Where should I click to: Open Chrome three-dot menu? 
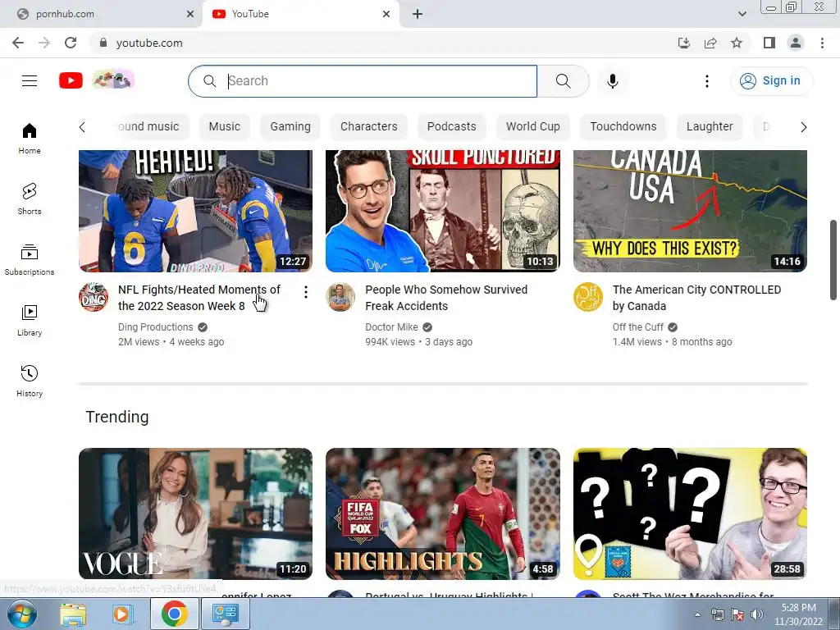[x=822, y=43]
